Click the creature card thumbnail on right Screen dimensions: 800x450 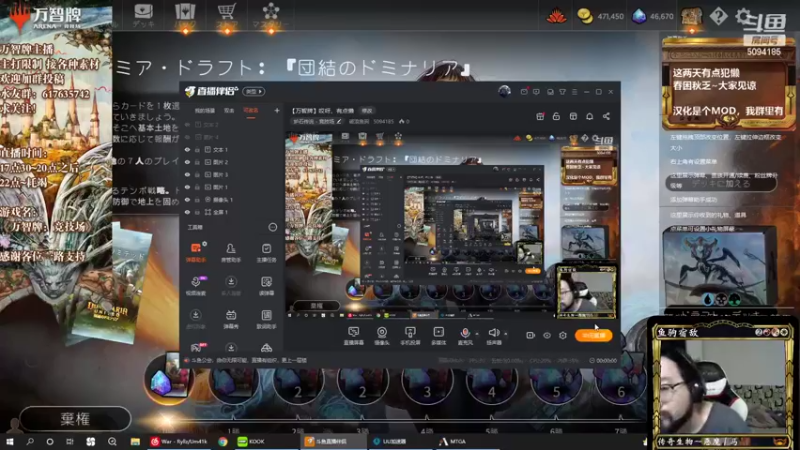(x=720, y=267)
